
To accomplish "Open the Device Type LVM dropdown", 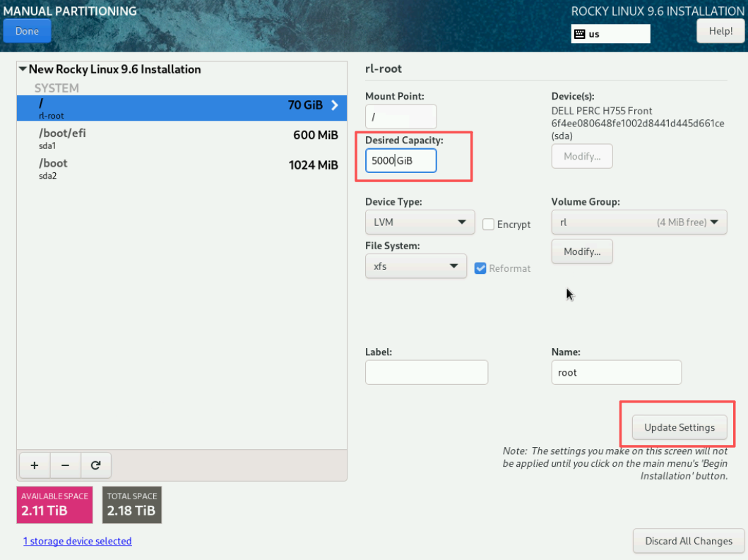I will 420,222.
